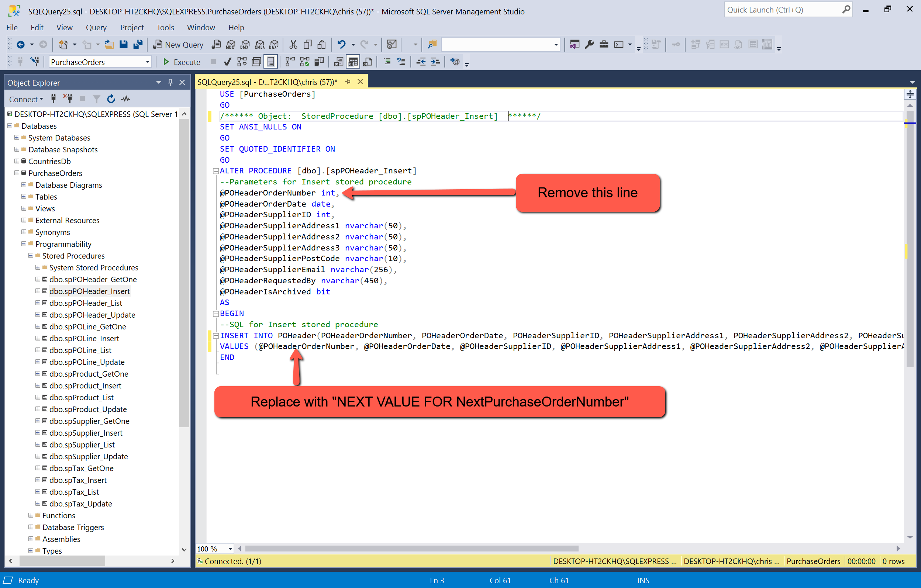Click the Cut scissors icon
The width and height of the screenshot is (921, 588).
tap(293, 45)
